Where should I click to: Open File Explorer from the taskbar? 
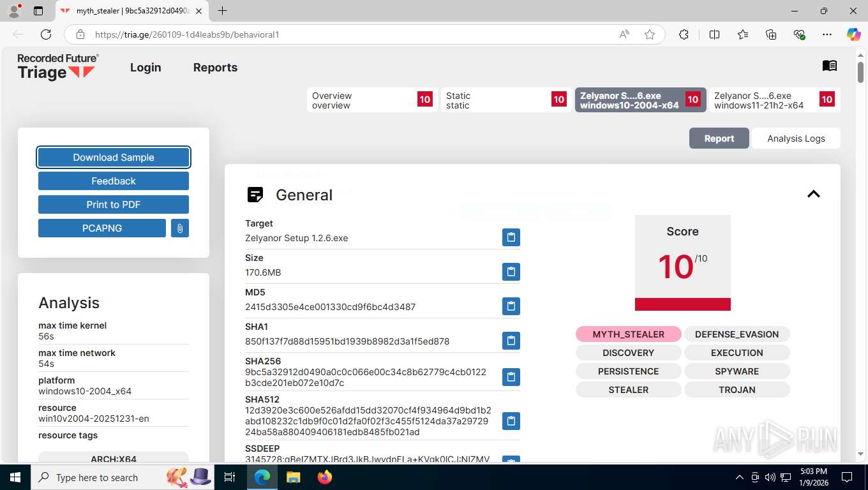point(293,477)
